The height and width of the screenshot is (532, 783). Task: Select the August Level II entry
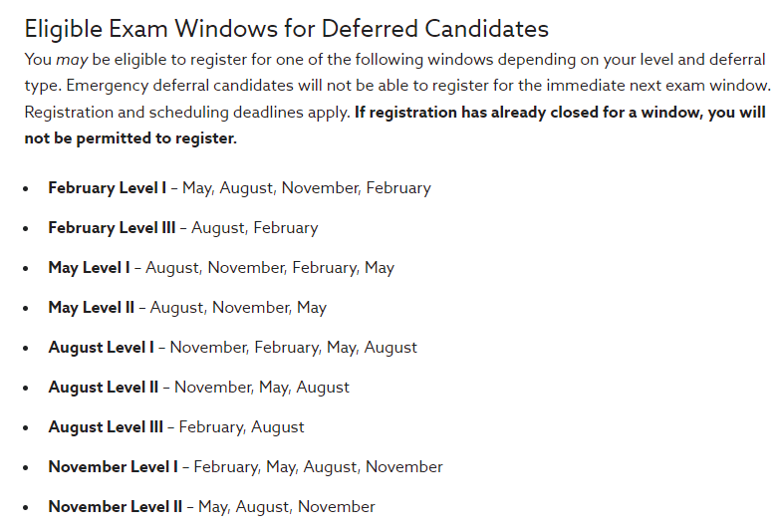pyautogui.click(x=199, y=388)
